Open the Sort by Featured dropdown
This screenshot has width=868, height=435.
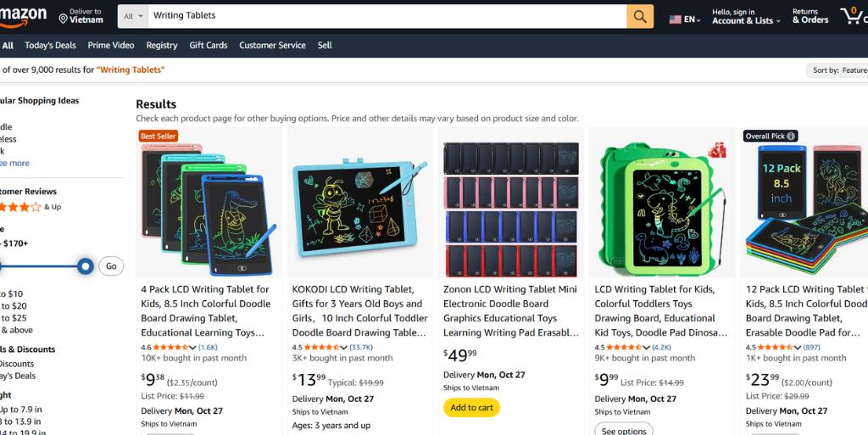(x=837, y=70)
